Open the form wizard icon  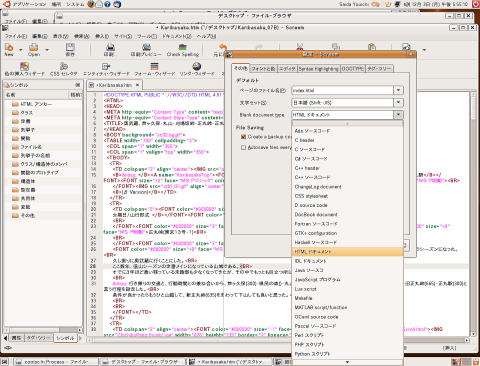154,69
